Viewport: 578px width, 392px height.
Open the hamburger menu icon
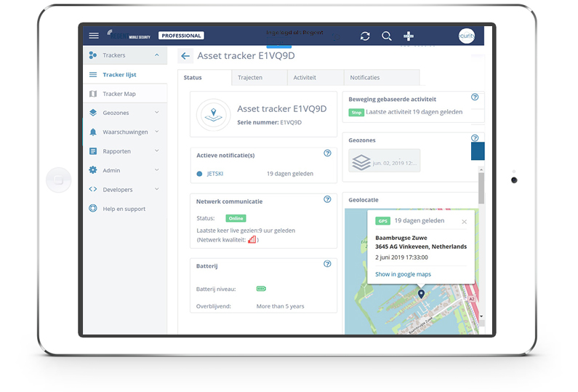point(93,36)
